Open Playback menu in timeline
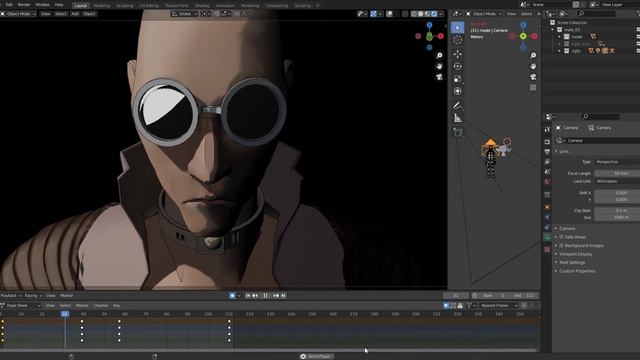640x360 pixels. pyautogui.click(x=11, y=296)
